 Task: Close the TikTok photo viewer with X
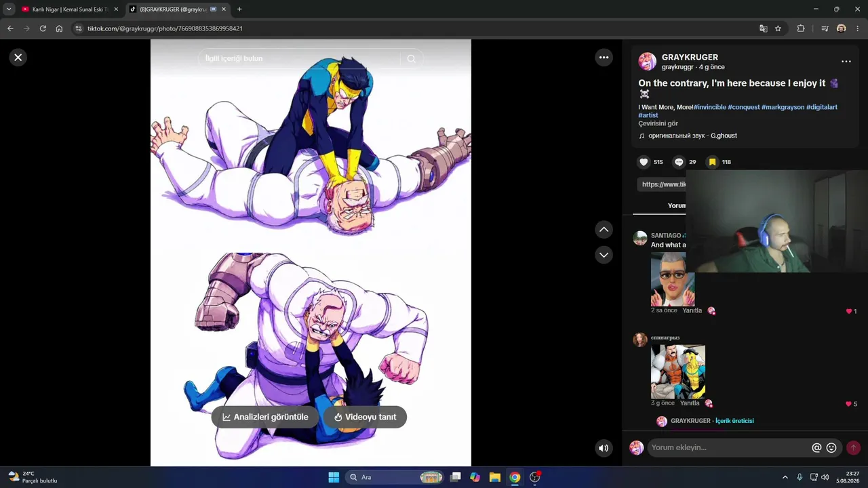click(18, 58)
